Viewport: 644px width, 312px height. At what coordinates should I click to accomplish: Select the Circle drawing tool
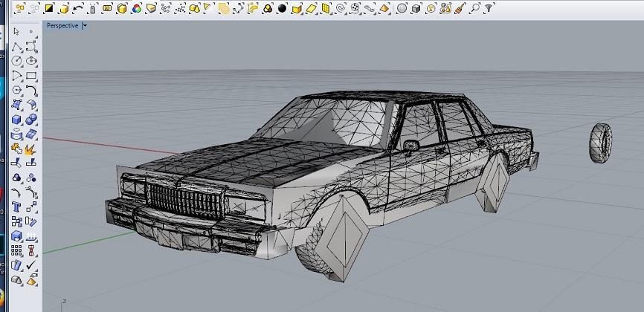tap(17, 61)
